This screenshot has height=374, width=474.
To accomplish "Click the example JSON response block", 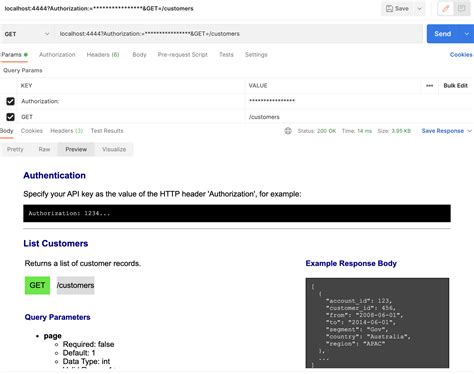I will (x=377, y=323).
